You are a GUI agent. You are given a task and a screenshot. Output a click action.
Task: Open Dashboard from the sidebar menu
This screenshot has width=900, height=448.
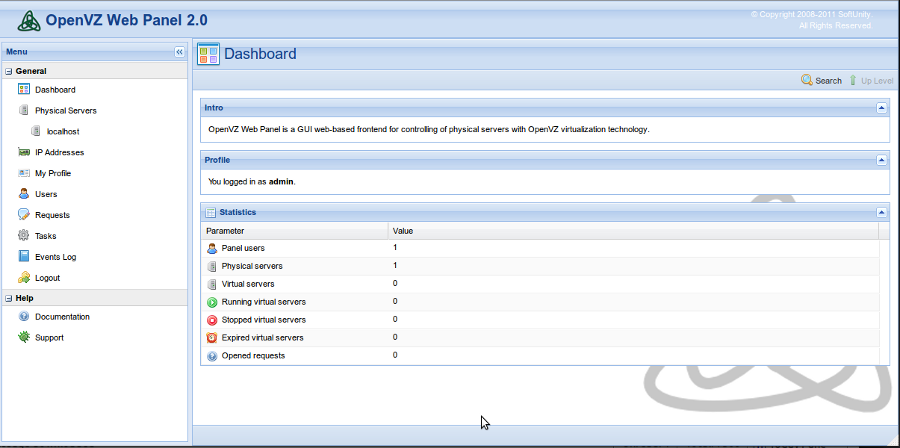pyautogui.click(x=55, y=90)
